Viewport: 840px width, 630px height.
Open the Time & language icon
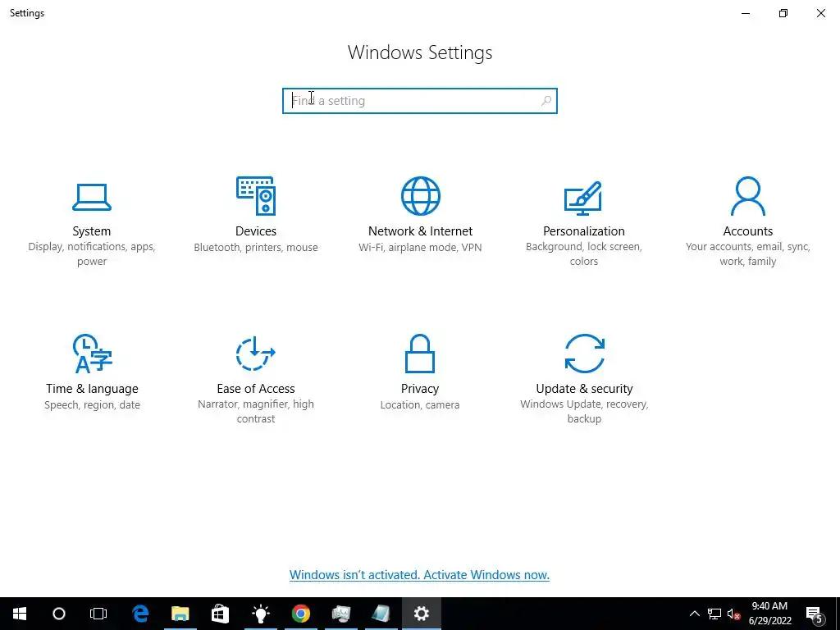[x=92, y=354]
